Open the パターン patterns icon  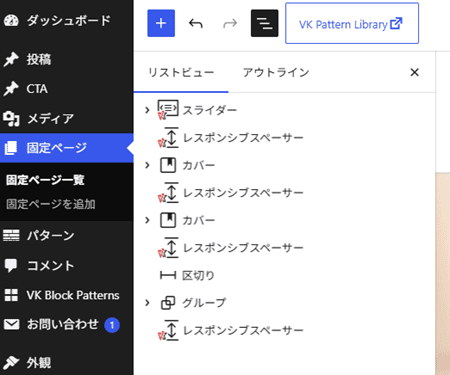tap(11, 236)
